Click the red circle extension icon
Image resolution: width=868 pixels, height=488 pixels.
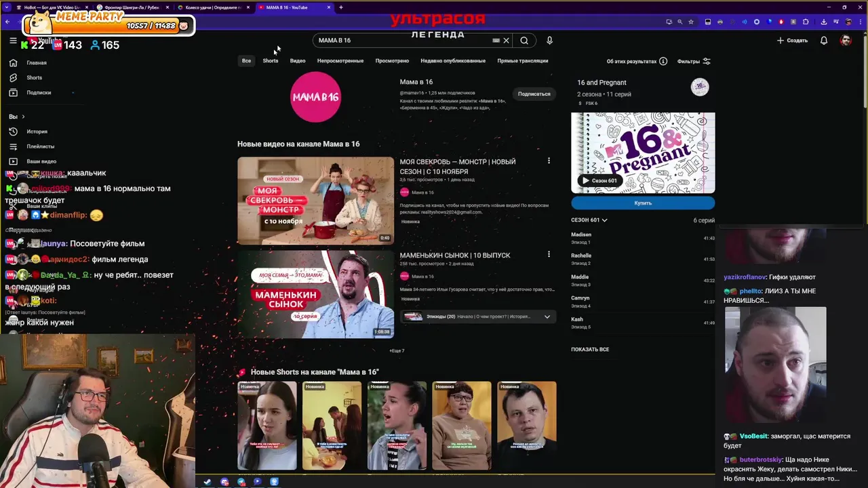[781, 22]
